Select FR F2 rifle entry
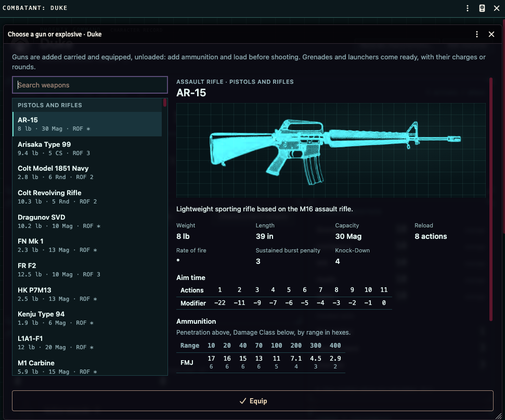The width and height of the screenshot is (505, 420). 87,270
